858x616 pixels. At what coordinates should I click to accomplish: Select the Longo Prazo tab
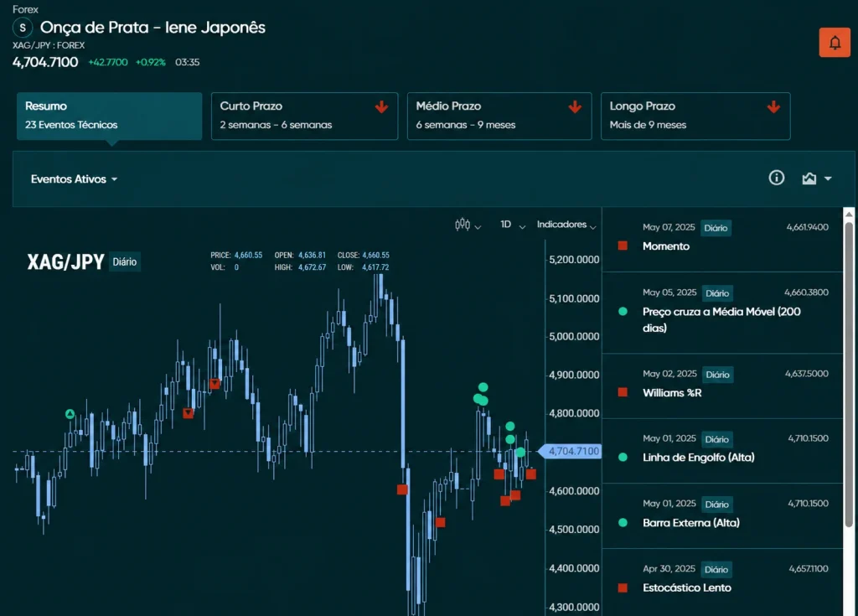coord(695,116)
